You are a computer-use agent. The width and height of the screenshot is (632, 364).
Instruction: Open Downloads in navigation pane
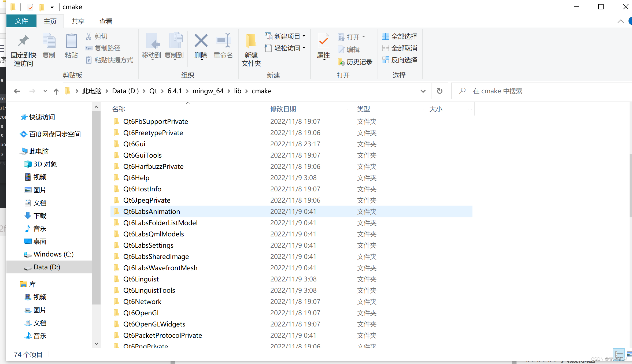[35, 216]
